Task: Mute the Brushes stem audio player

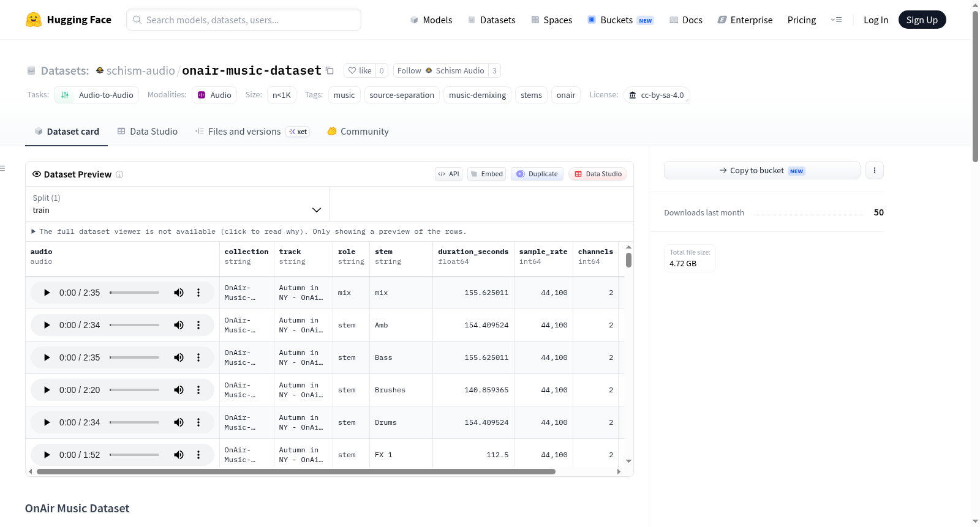Action: (179, 390)
